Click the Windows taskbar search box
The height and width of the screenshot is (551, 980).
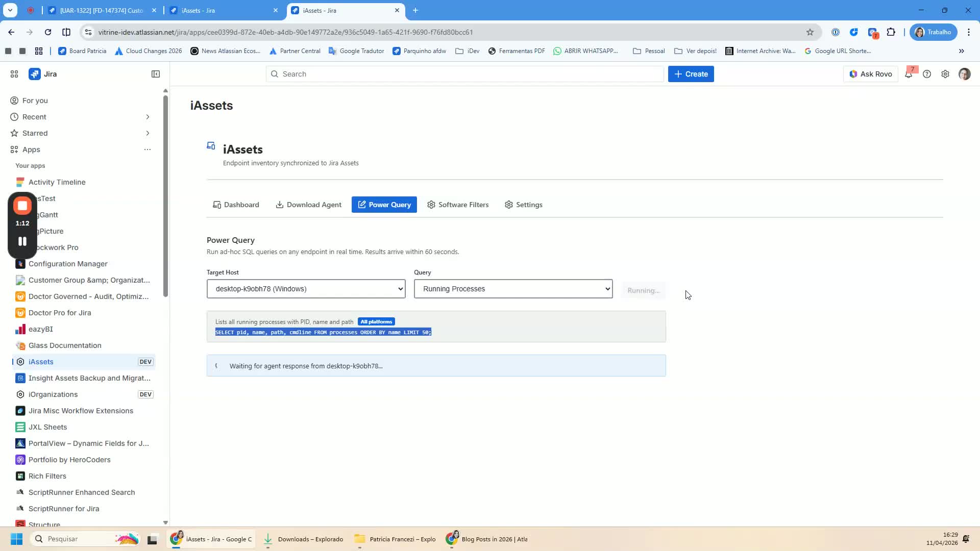[x=85, y=539]
